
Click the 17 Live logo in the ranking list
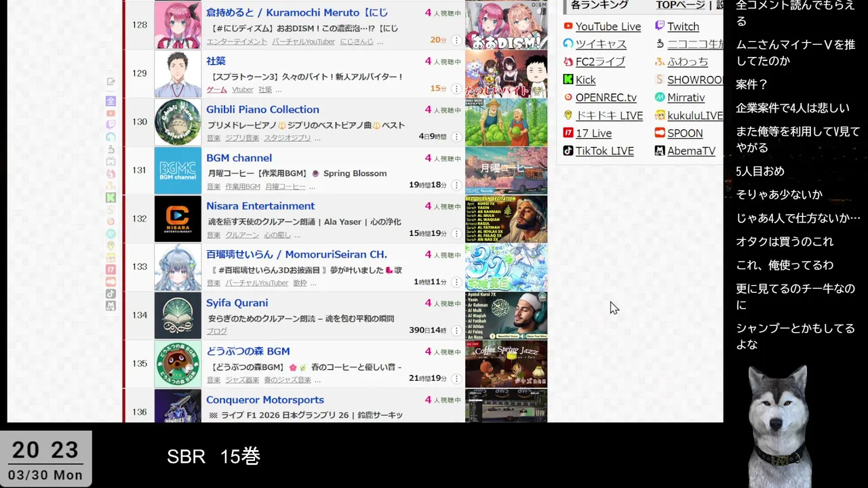(568, 133)
